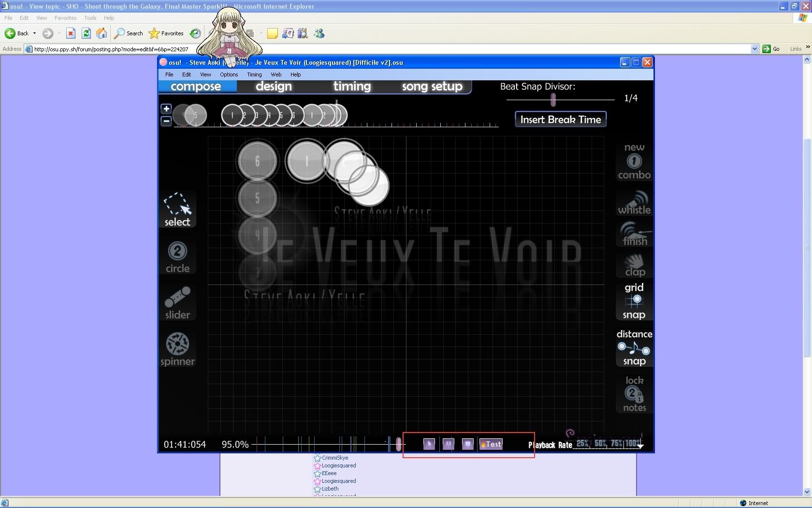Screen dimensions: 812x508
Task: Toggle the whistle hitsound
Action: (x=634, y=203)
